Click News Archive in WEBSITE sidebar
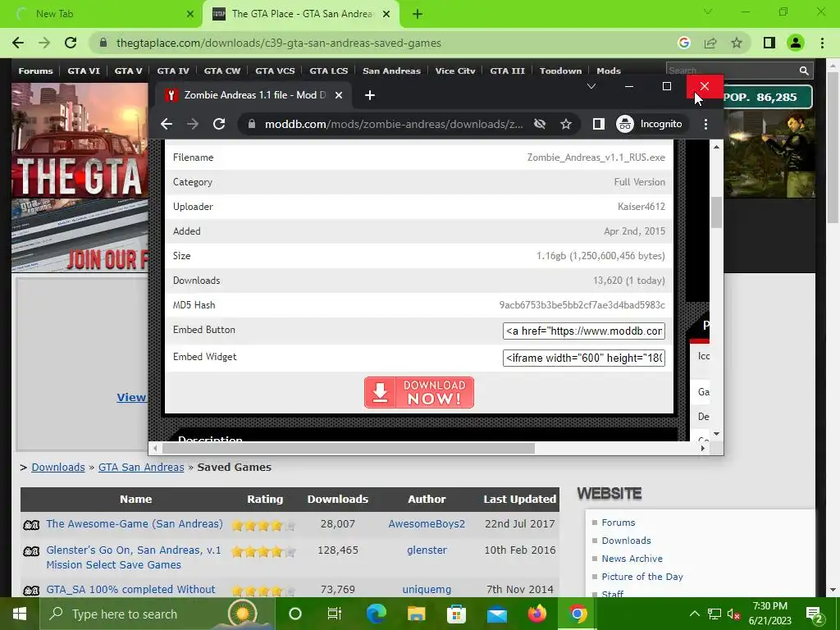The width and height of the screenshot is (840, 630). (x=632, y=558)
